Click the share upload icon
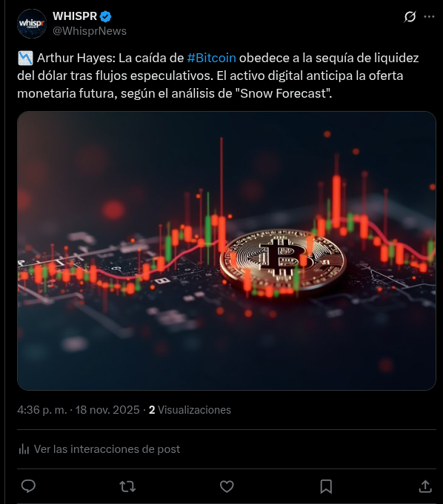 tap(425, 486)
